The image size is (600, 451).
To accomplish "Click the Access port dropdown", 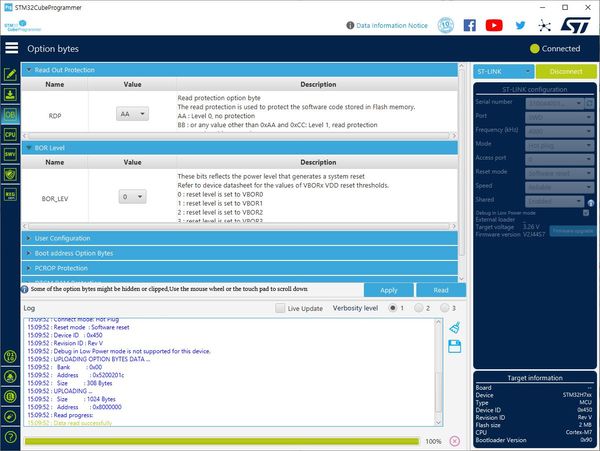I will pos(559,159).
